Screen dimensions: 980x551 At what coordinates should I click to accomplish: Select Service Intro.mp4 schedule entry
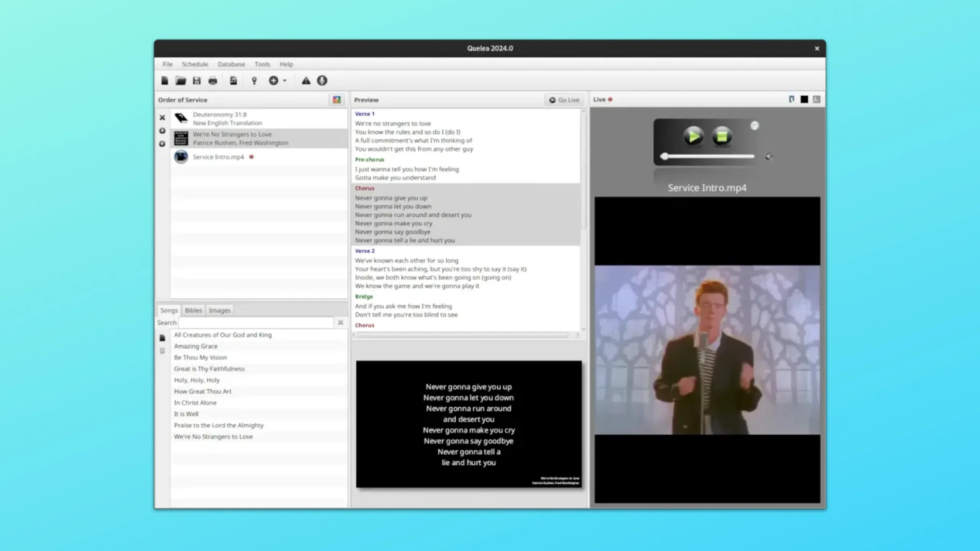pos(259,157)
